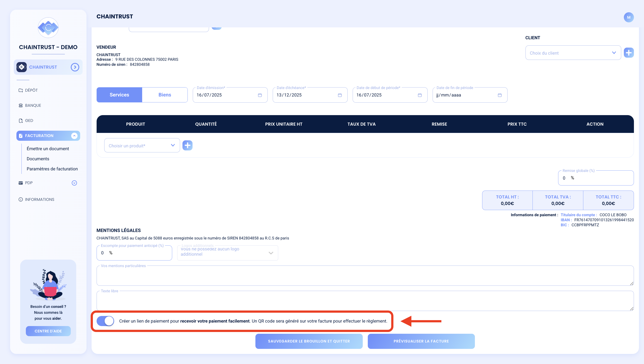Screen dimensions: 644x364
Task: Click the PRIX TTC column header
Action: click(x=517, y=124)
